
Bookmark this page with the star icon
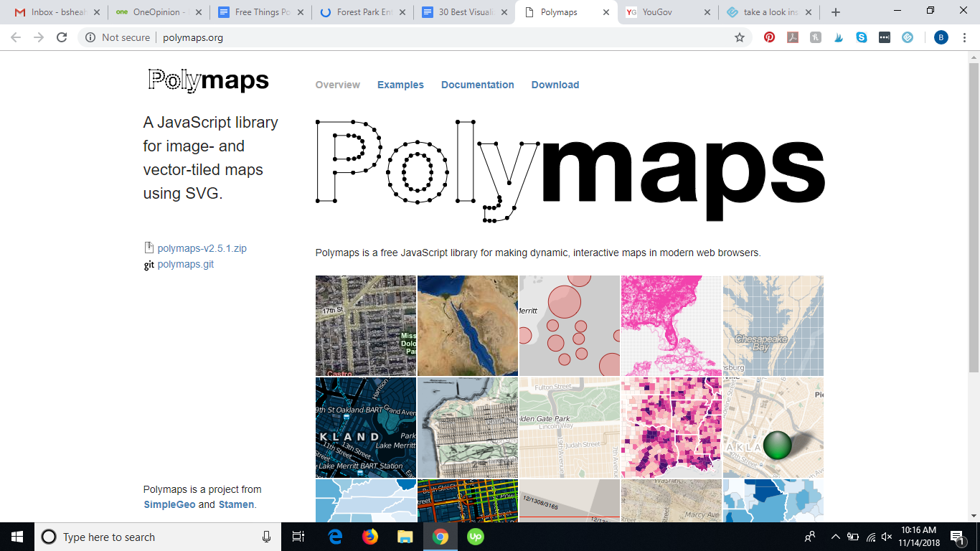click(740, 37)
